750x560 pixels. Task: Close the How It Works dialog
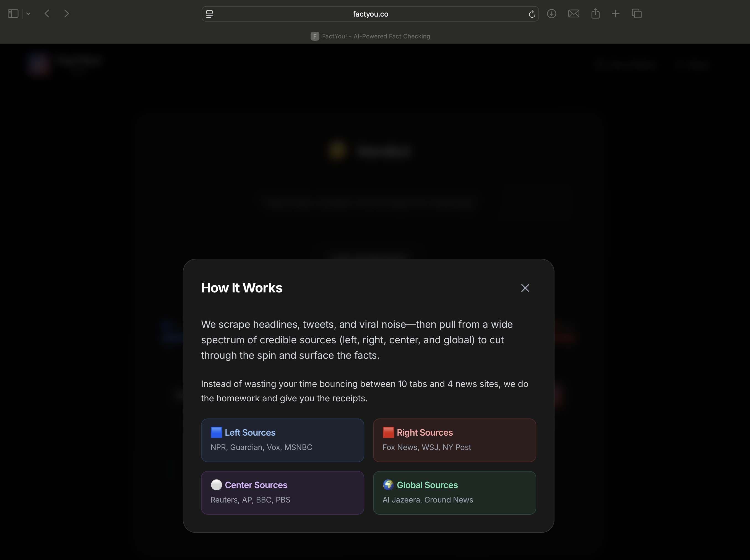[525, 288]
